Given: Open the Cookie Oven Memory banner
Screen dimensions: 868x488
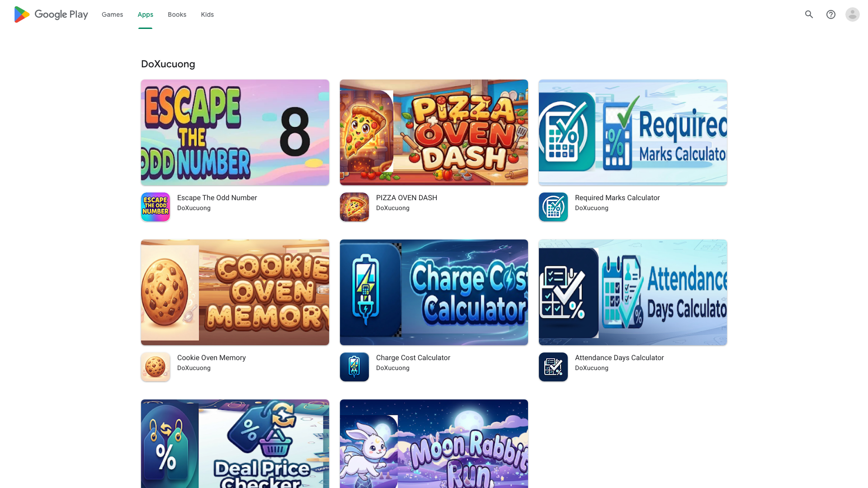Looking at the screenshot, I should pos(235,292).
